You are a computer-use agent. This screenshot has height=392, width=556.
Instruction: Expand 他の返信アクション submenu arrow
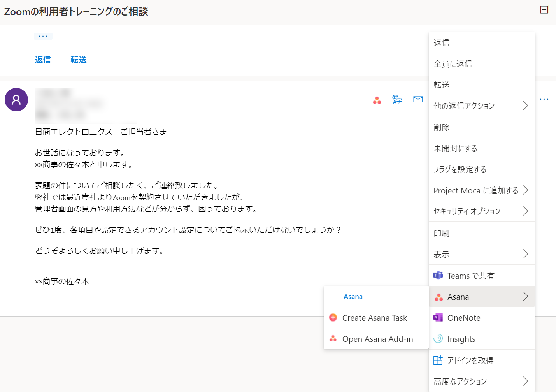(526, 105)
